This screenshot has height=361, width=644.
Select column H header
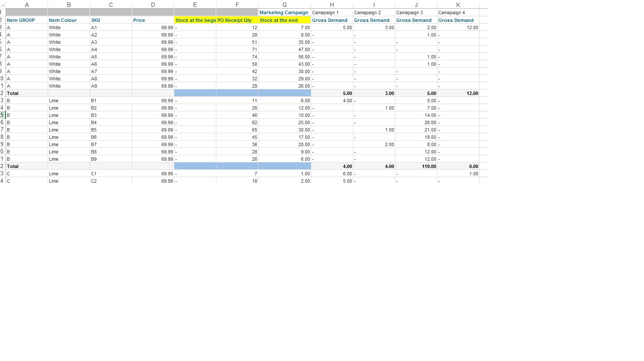(x=332, y=5)
